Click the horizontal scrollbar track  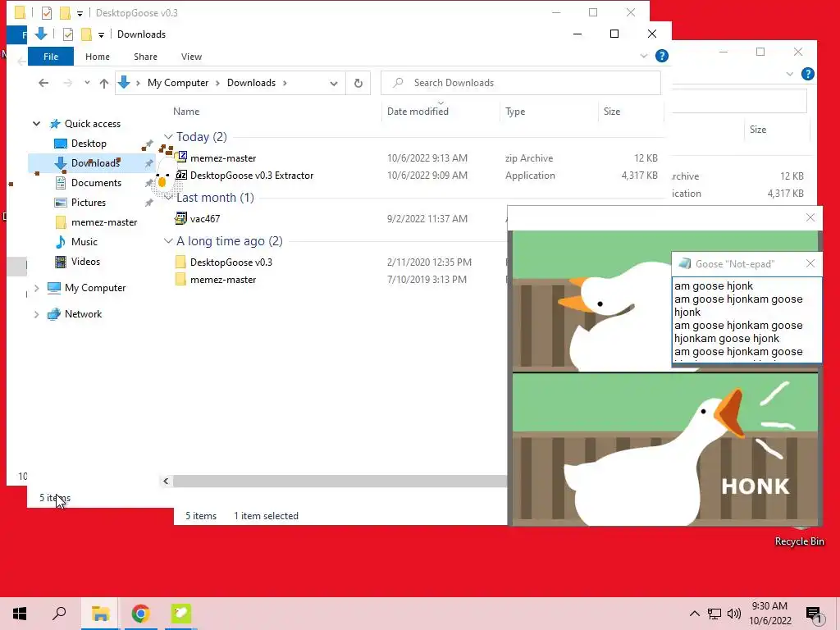[340, 481]
